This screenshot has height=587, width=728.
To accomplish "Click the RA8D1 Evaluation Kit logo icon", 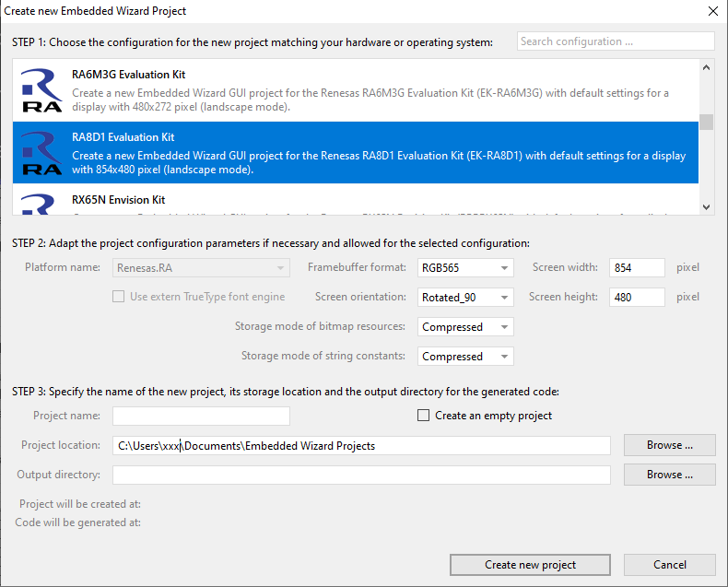I will [x=41, y=153].
